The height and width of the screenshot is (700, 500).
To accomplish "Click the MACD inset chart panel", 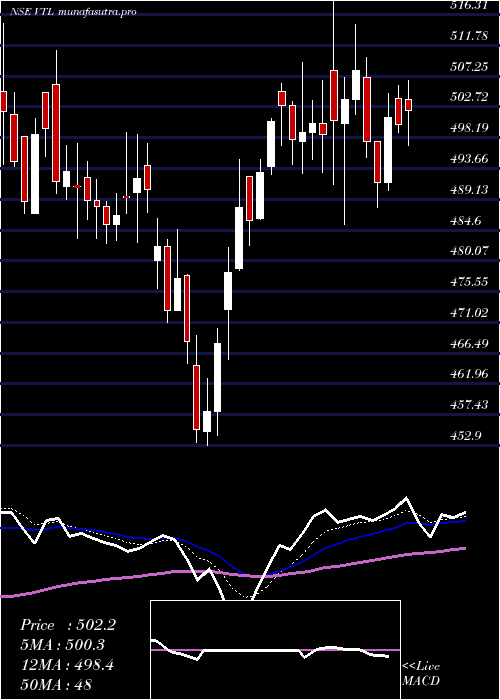I will [x=275, y=650].
